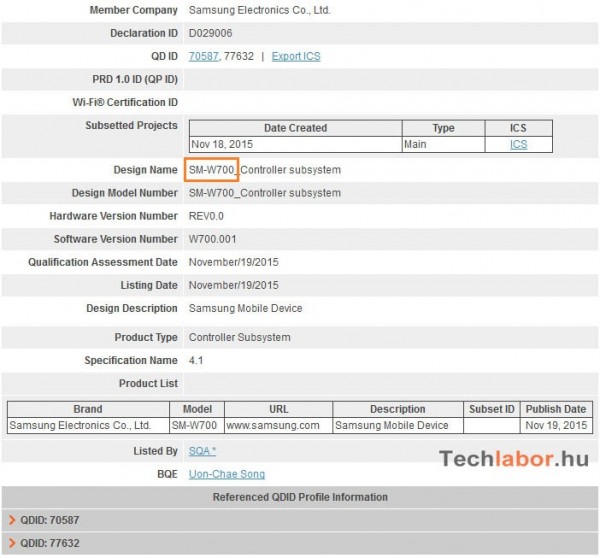Open the Uon-Chae Song BQE link
The height and width of the screenshot is (558, 600).
pos(227,474)
